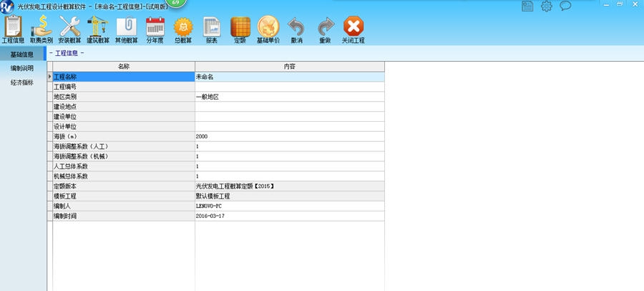
Task: Click the empty 工程编号 value cell
Action: pyautogui.click(x=290, y=87)
